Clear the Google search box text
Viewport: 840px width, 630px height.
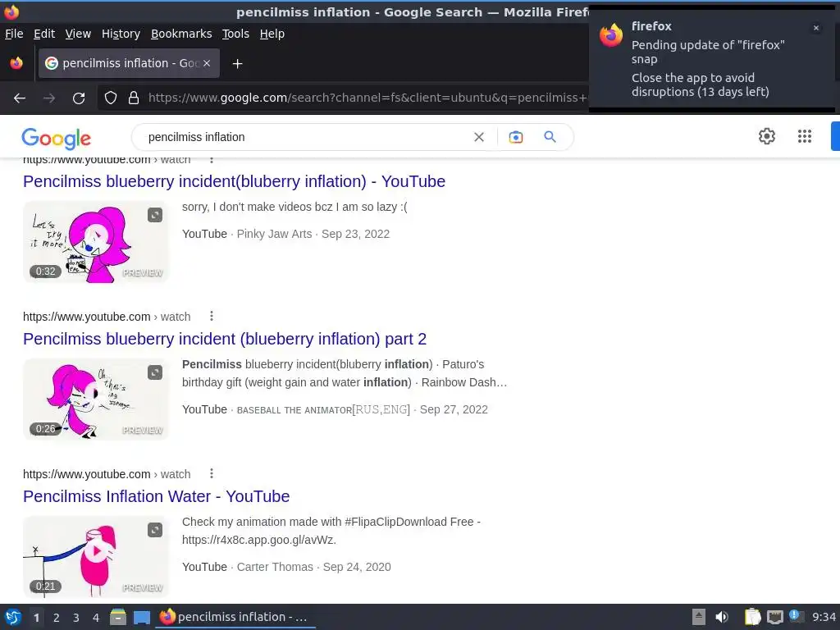tap(479, 137)
